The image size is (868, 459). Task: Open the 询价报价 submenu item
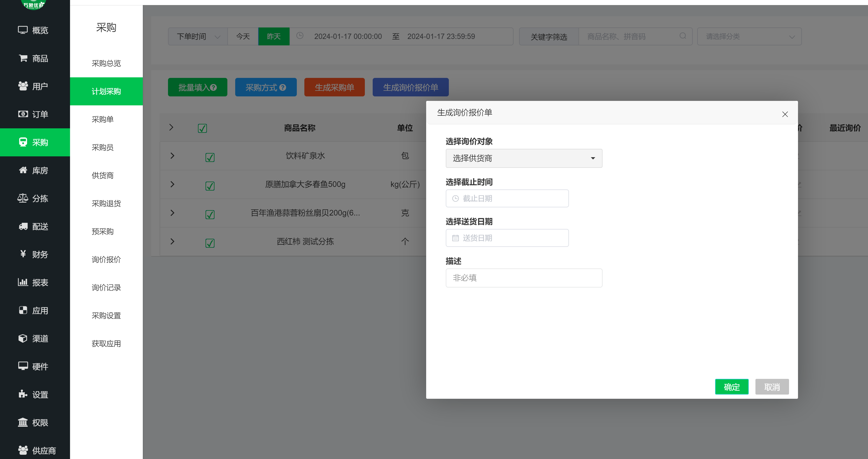pos(106,259)
